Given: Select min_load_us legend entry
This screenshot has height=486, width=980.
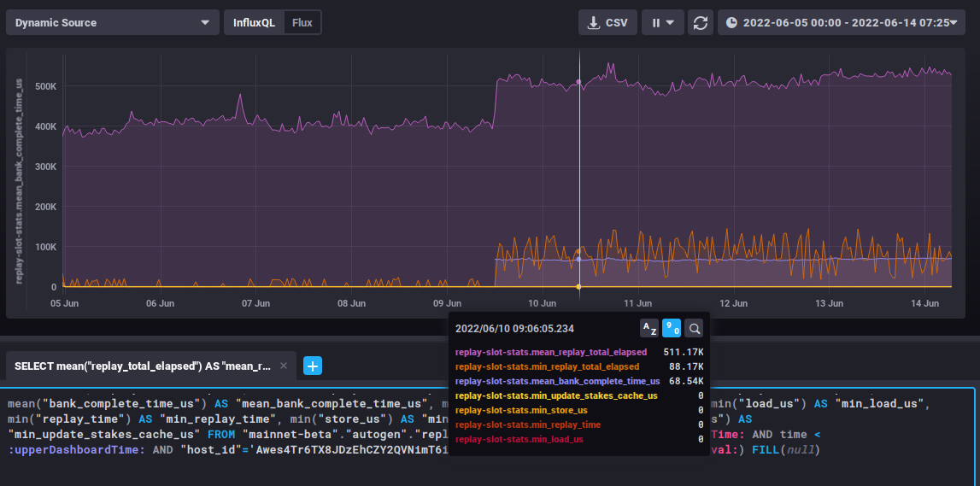Looking at the screenshot, I should (x=519, y=439).
